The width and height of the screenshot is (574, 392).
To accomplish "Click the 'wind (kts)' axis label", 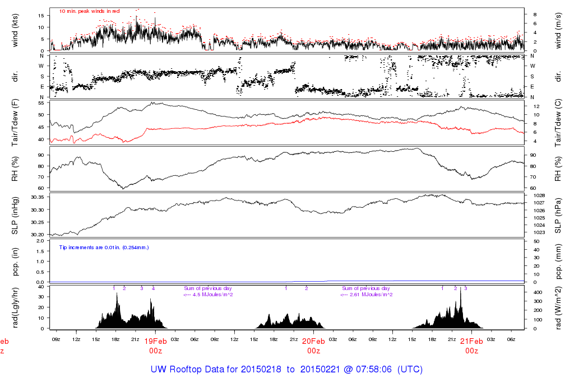I will 15,31.
